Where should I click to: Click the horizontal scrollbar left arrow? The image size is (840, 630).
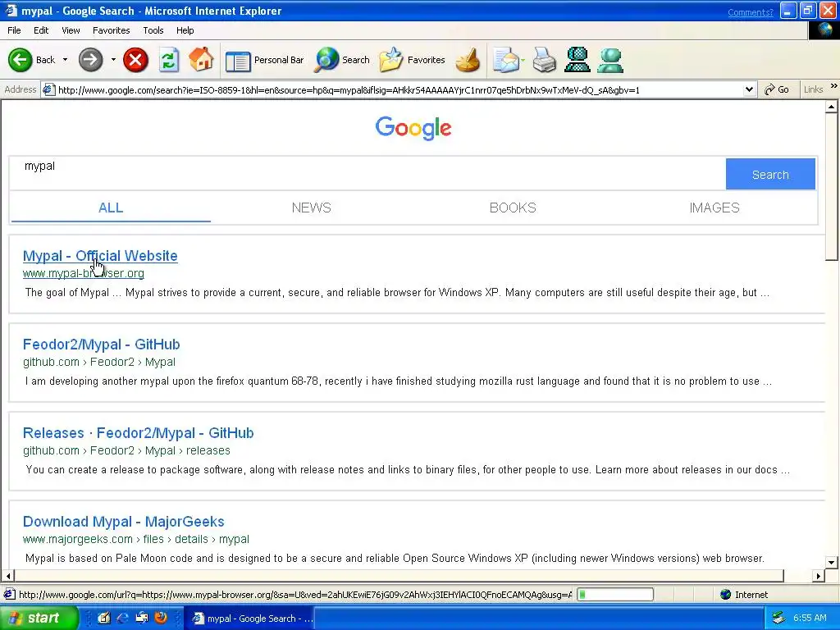point(7,576)
